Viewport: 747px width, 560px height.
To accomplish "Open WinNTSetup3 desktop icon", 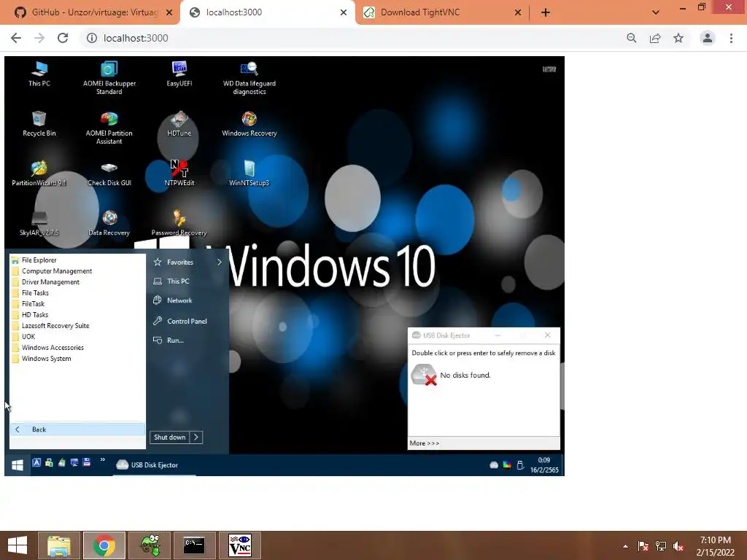I will [249, 174].
